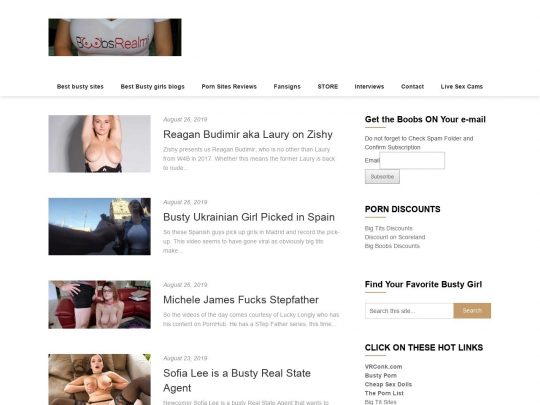The height and width of the screenshot is (405, 540).
Task: Open The Porn List link
Action: (384, 393)
